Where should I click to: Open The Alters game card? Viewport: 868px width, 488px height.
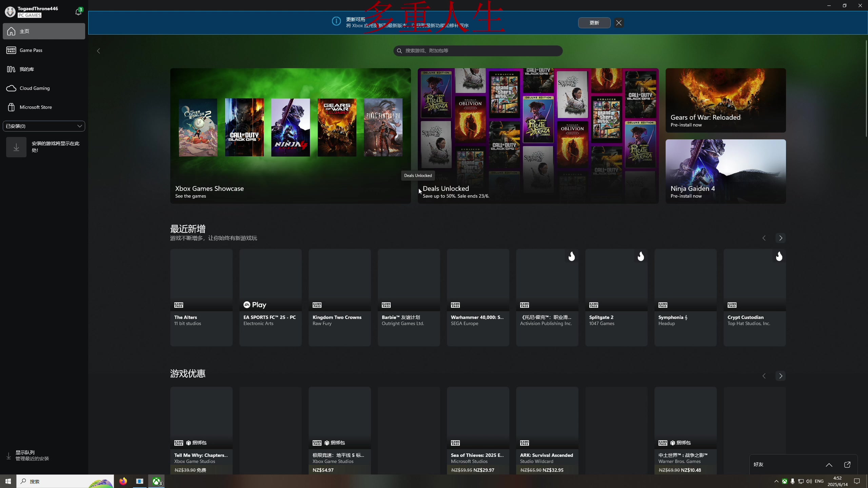(201, 298)
